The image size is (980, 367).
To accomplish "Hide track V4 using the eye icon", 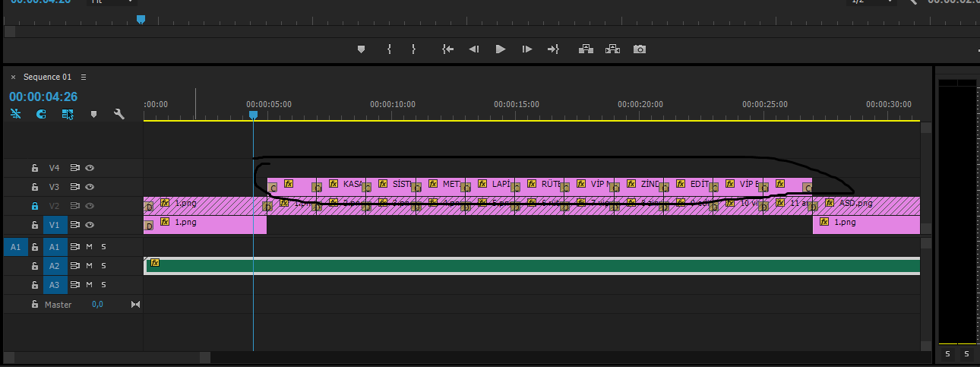I will click(x=90, y=168).
